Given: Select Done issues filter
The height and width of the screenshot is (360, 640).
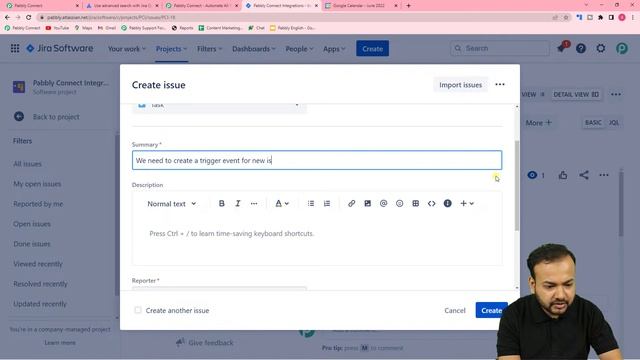Looking at the screenshot, I should (32, 244).
